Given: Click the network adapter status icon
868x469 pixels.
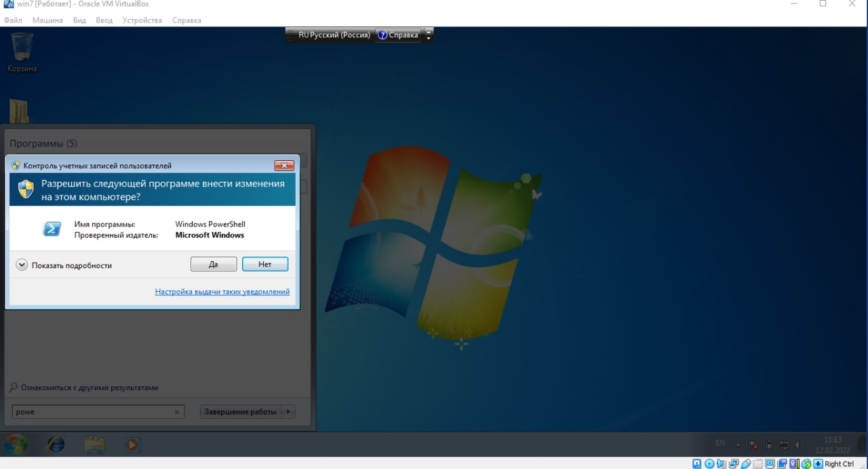Looking at the screenshot, I should point(734,464).
